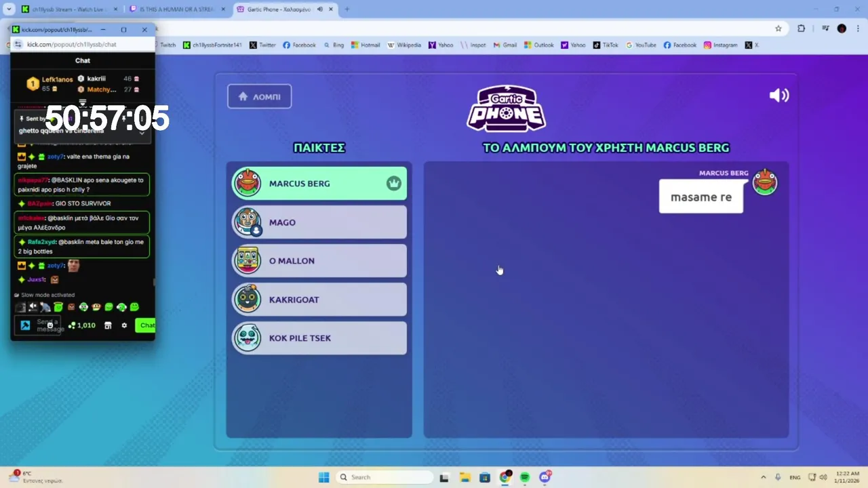This screenshot has width=868, height=488.
Task: Open File Explorer from the taskbar
Action: click(465, 477)
